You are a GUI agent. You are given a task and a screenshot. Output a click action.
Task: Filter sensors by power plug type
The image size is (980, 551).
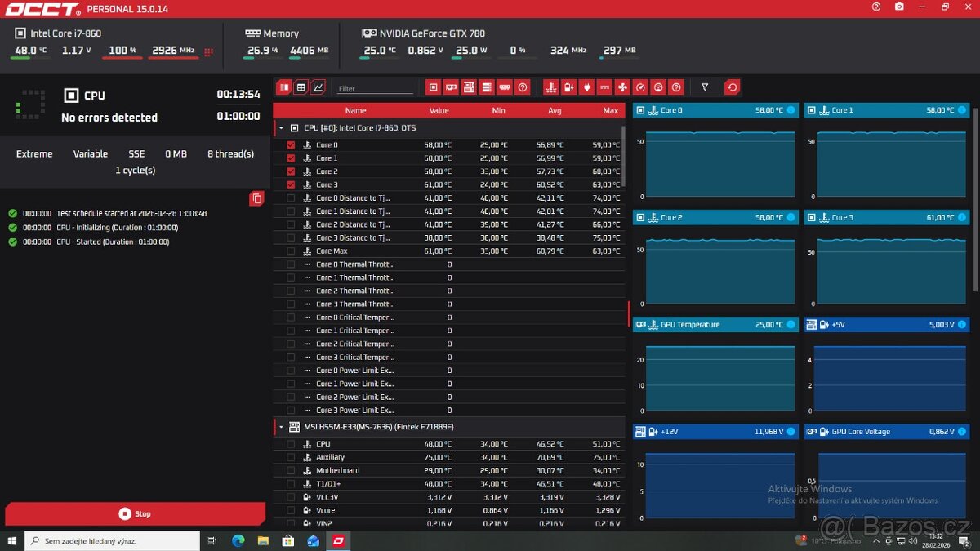pos(586,87)
